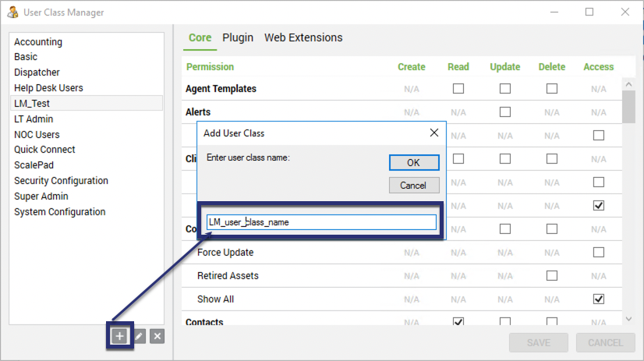Close the Add User Class dialog
Viewport: 644px width, 361px height.
(434, 133)
